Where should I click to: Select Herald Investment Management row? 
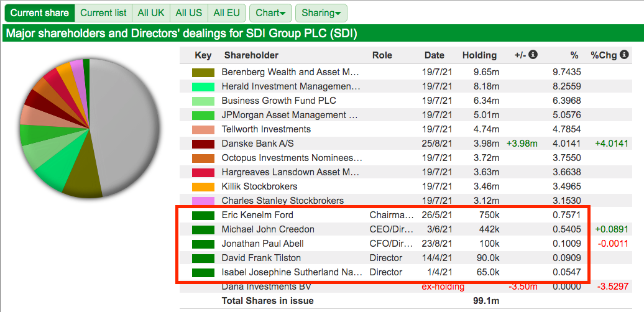point(406,86)
